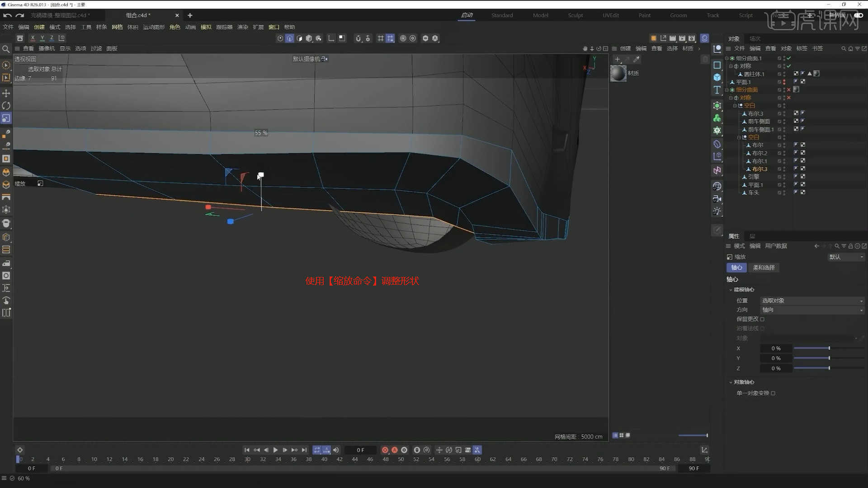The height and width of the screenshot is (488, 868).
Task: Switch to Standard layout tab
Action: click(502, 15)
